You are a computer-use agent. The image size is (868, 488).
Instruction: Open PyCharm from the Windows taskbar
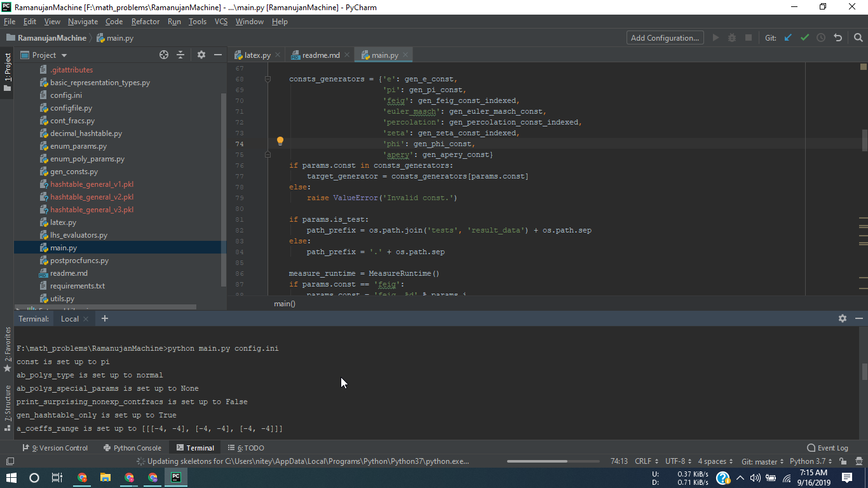[x=175, y=477]
